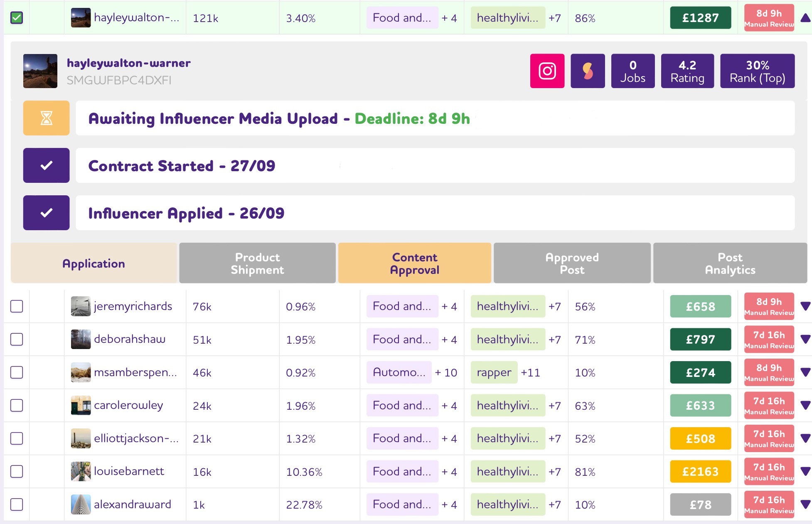Screen dimensions: 812x524
Task: Click the £2163 price badge for louisebarnett
Action: [700, 471]
